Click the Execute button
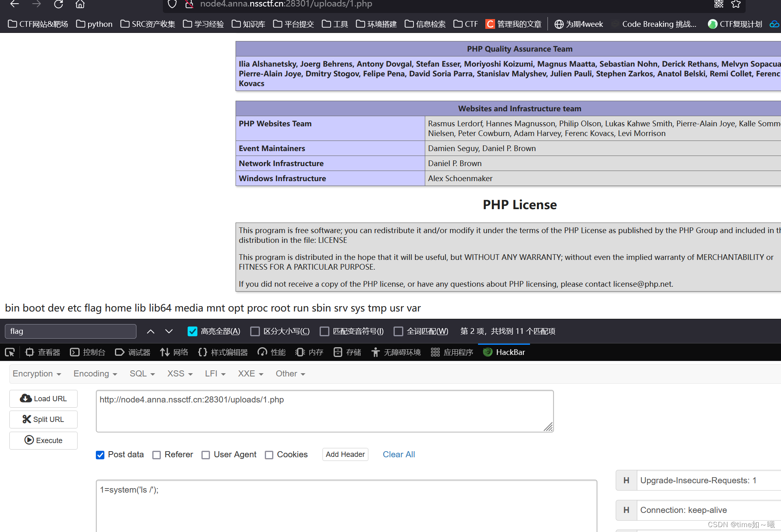The image size is (781, 532). click(x=43, y=441)
